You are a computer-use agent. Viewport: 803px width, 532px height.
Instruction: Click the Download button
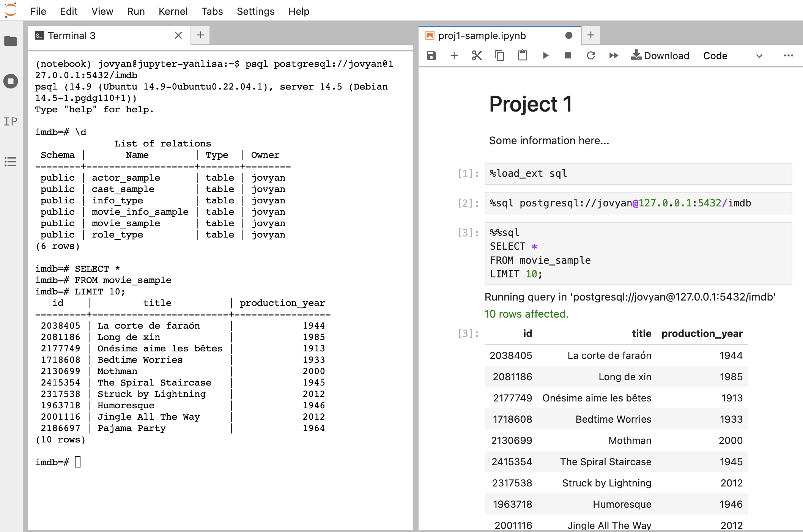660,56
